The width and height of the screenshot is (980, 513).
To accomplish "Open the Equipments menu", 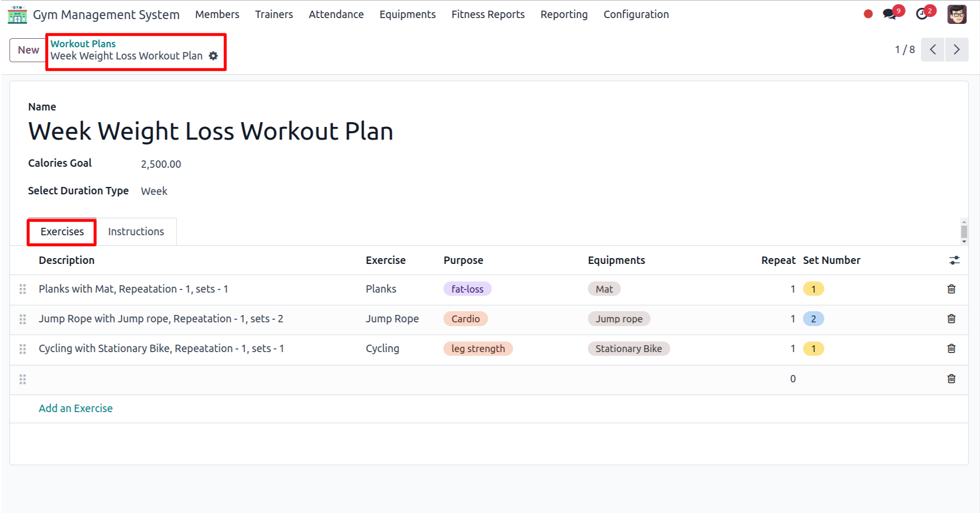I will click(407, 14).
